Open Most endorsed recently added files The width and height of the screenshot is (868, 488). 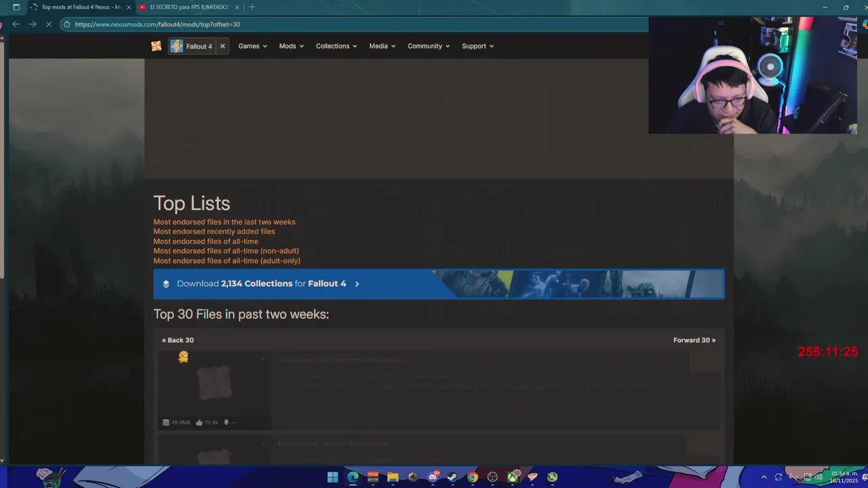pos(214,231)
